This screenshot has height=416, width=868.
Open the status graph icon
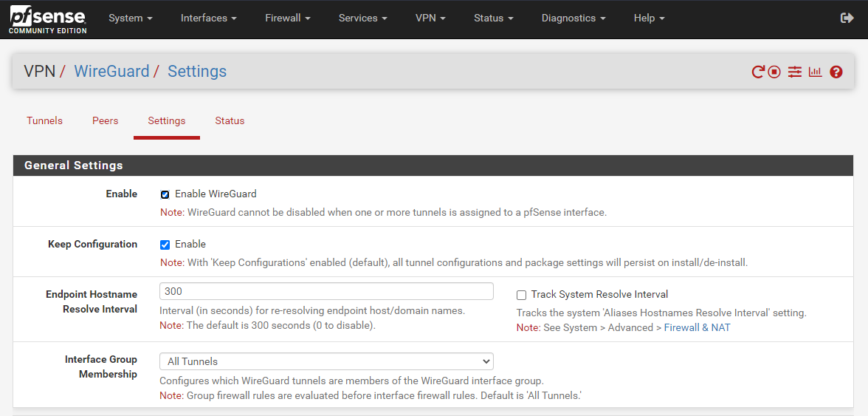click(815, 72)
